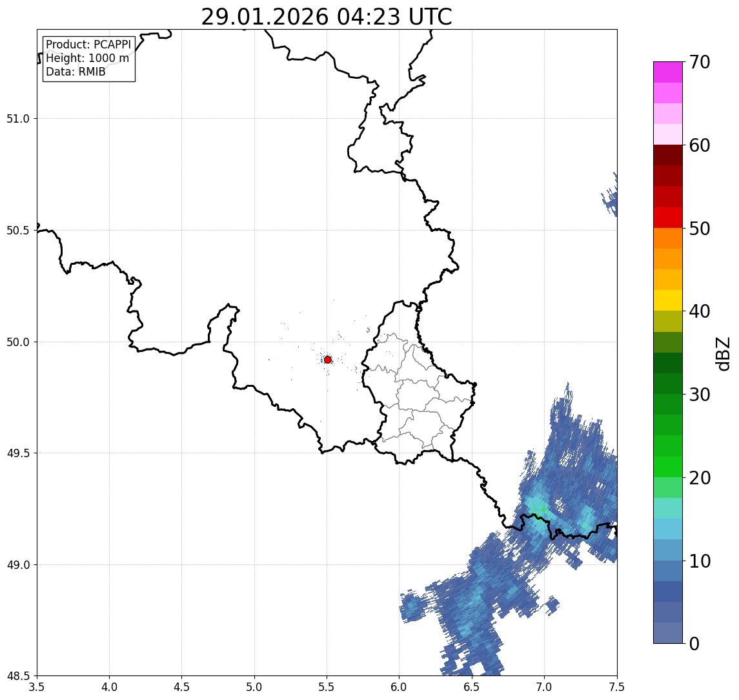
Task: Select the 'Data: RMIB' info line
Action: tap(76, 72)
